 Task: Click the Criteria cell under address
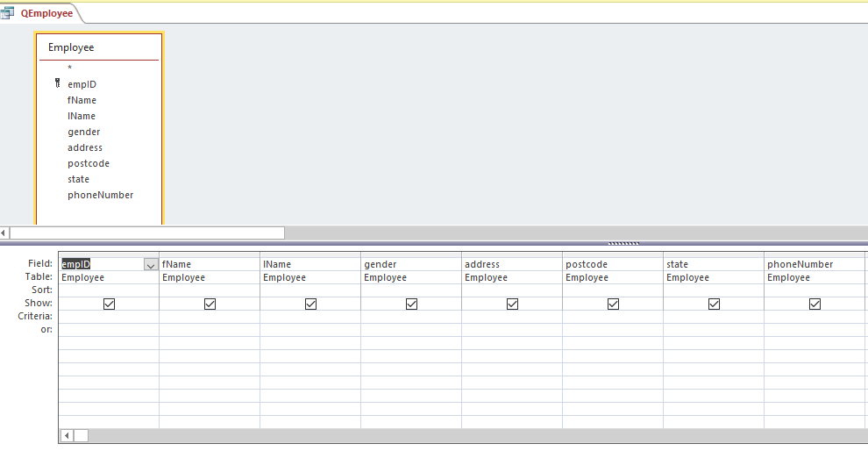(x=511, y=317)
